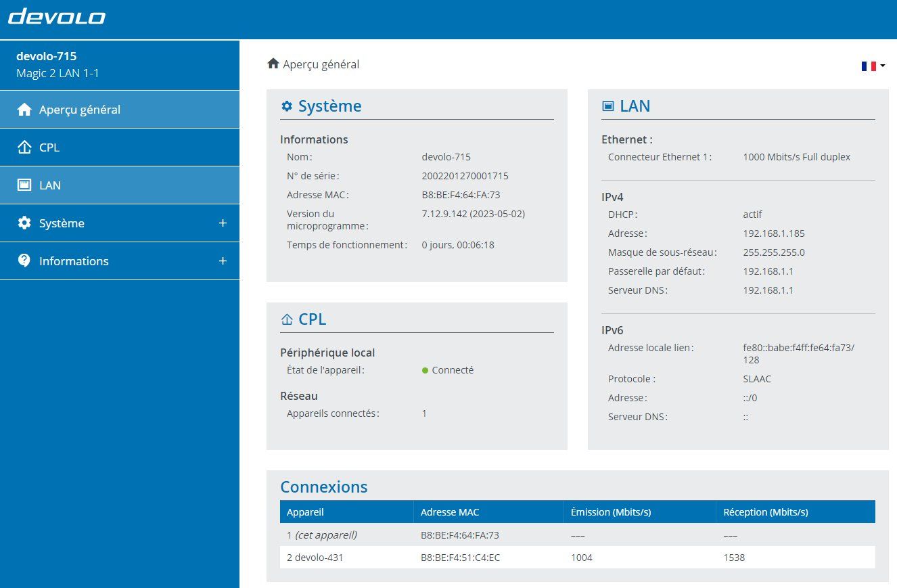
Task: Open the language selector dropdown arrow
Action: [x=883, y=66]
